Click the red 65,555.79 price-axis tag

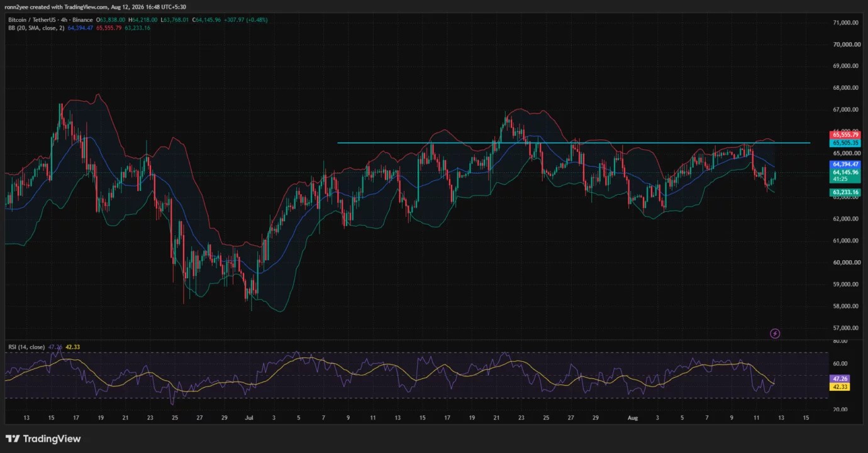[x=845, y=134]
